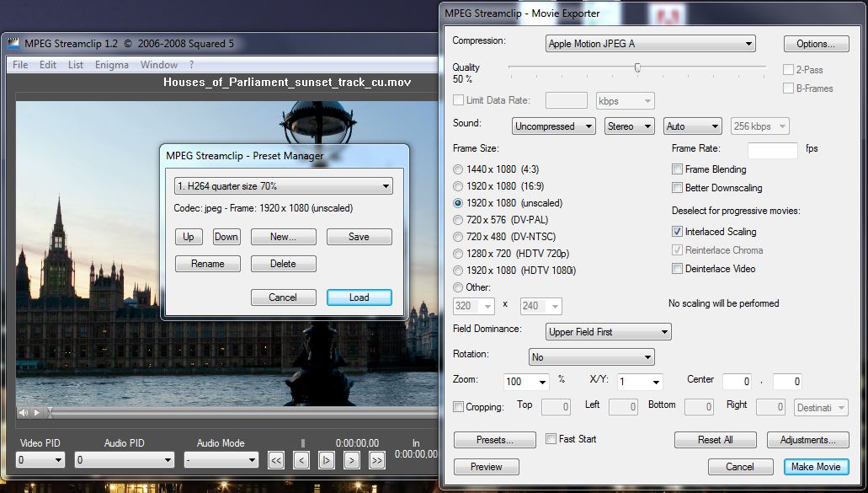Click Delete in Preset Manager
This screenshot has height=493, width=868.
(284, 264)
